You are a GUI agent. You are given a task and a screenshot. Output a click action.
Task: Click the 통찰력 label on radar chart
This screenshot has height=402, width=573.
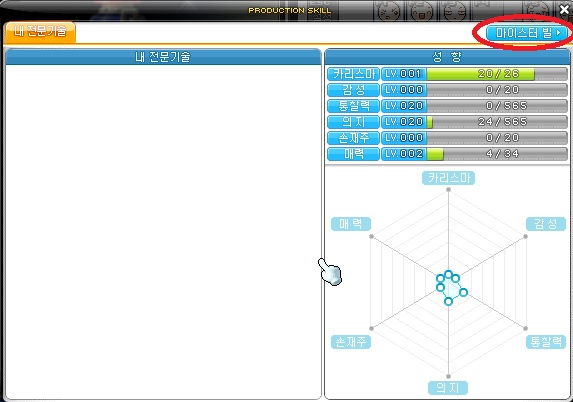click(546, 342)
